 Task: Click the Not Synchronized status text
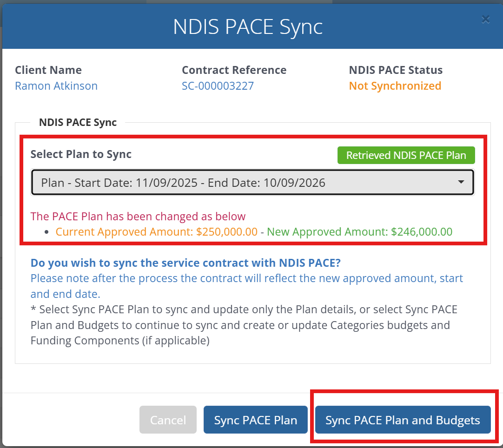(x=395, y=86)
